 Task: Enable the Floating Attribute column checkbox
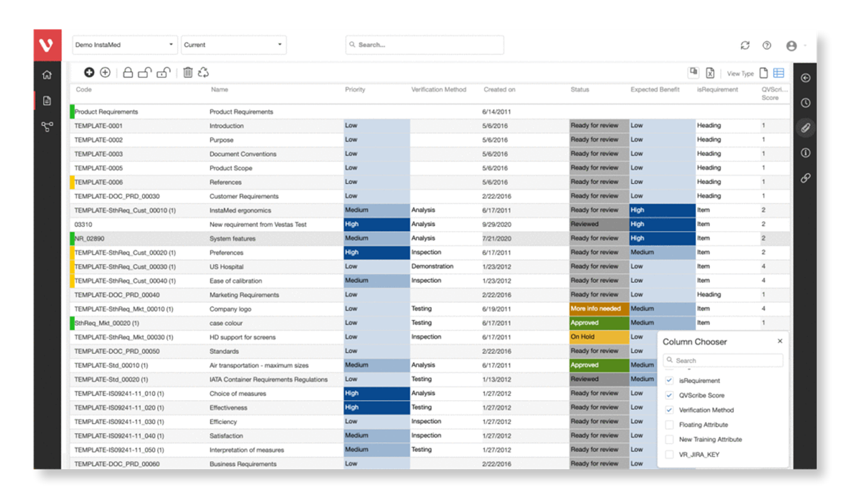669,425
